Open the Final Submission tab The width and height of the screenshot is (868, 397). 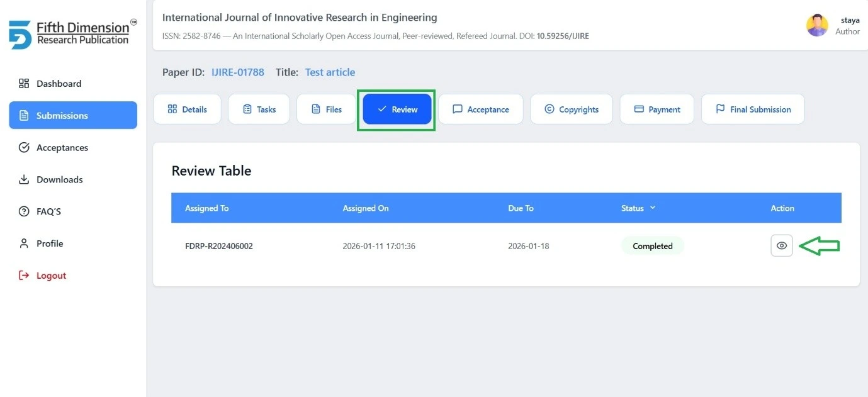tap(753, 109)
